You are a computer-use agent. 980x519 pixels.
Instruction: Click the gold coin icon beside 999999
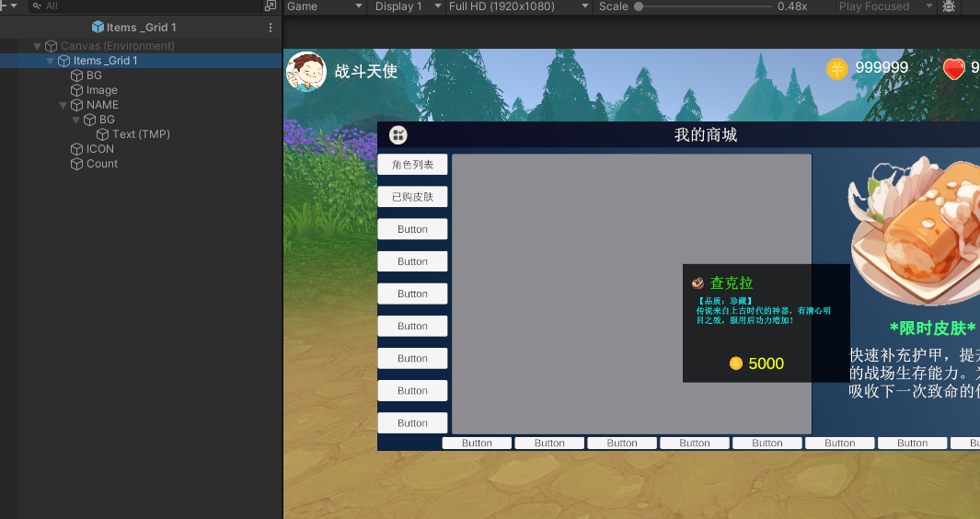[836, 68]
